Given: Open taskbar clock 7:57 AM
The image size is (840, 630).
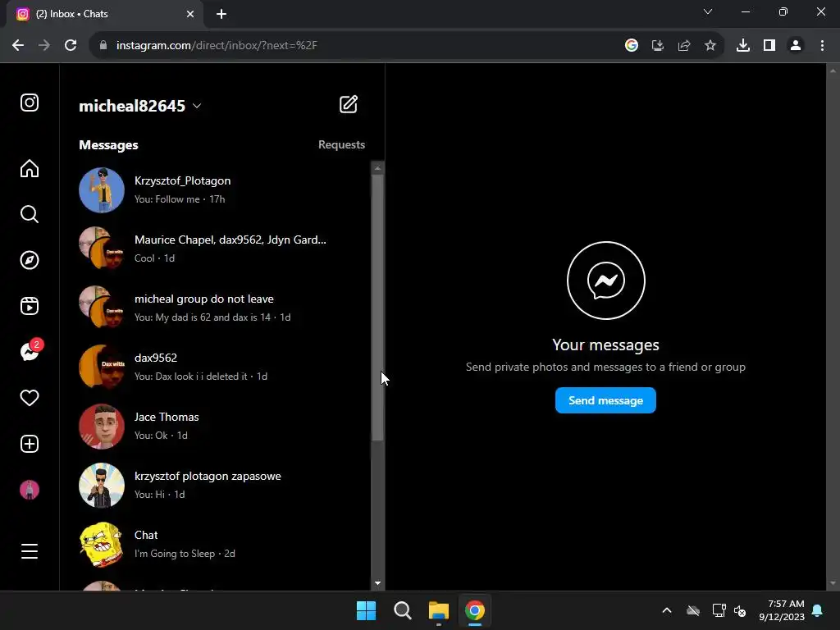Looking at the screenshot, I should pos(782,610).
